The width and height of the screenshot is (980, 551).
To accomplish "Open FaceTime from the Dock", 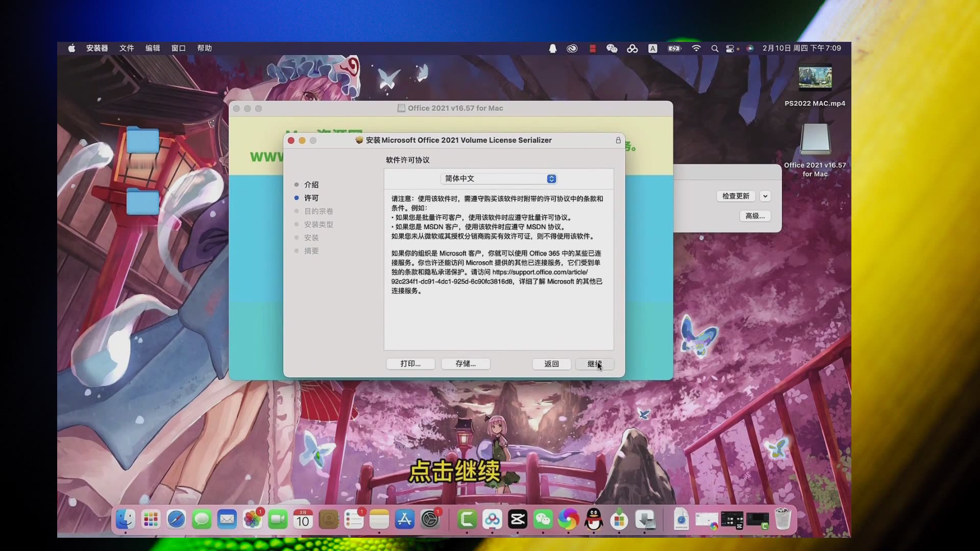I will point(278,520).
